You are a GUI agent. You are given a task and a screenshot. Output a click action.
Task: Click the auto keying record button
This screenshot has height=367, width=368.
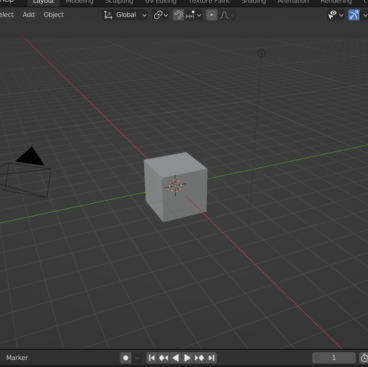126,358
